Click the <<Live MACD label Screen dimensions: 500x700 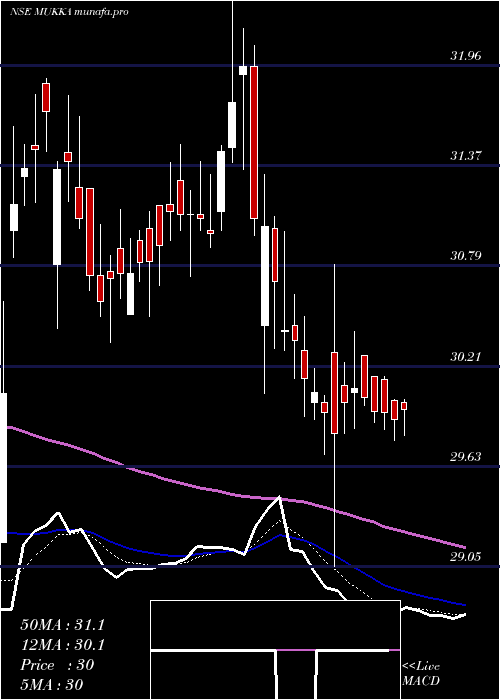click(x=421, y=674)
